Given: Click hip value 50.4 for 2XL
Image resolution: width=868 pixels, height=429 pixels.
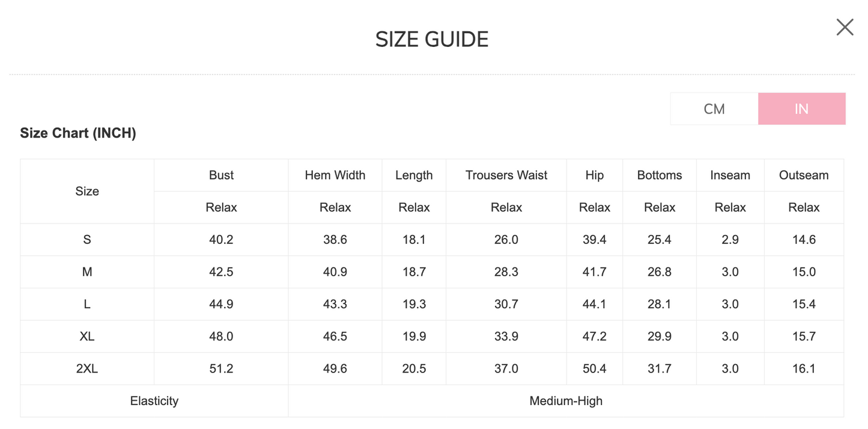Looking at the screenshot, I should pos(595,369).
